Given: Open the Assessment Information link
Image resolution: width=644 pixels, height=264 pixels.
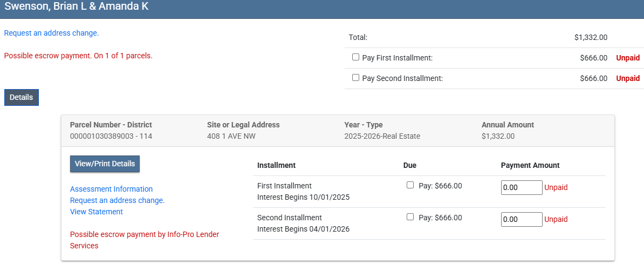Looking at the screenshot, I should coord(111,189).
